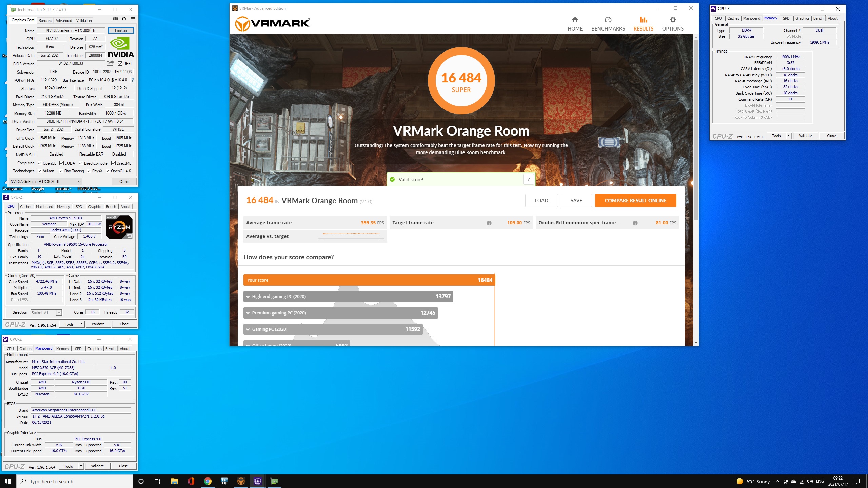The height and width of the screenshot is (488, 868).
Task: Click the GPU-Z refresh icon
Action: (124, 19)
